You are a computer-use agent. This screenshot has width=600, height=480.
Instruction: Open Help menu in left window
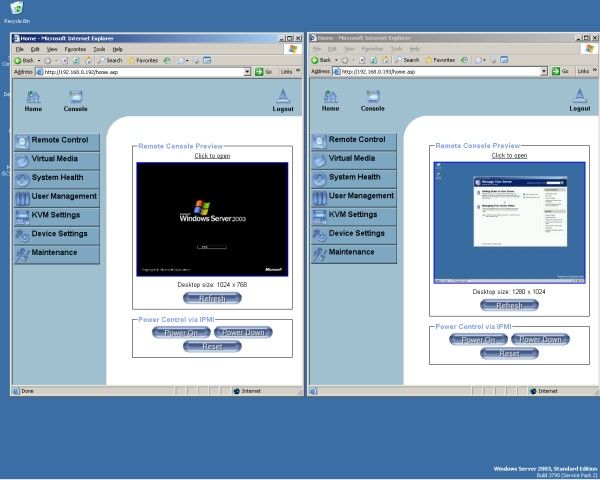click(117, 49)
